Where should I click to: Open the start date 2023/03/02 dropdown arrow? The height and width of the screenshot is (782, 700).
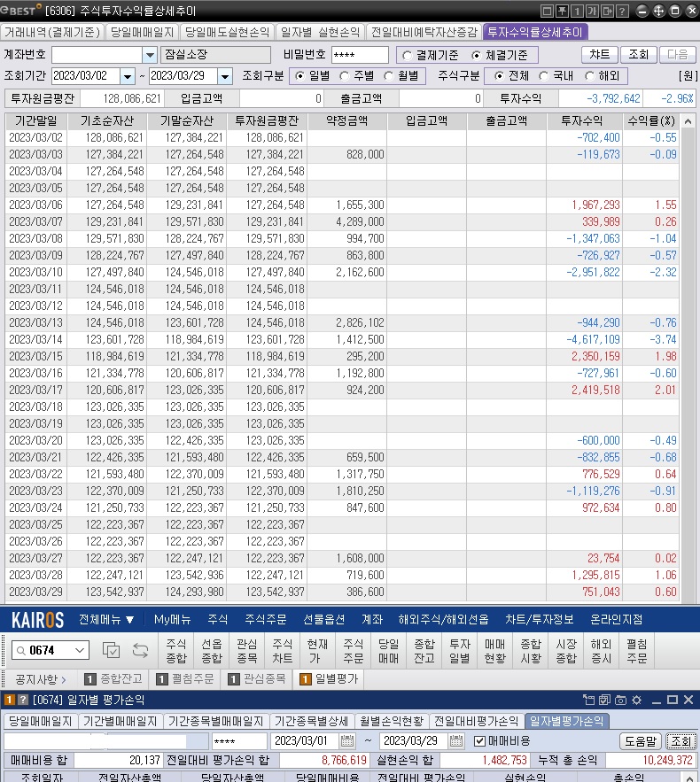[x=127, y=76]
